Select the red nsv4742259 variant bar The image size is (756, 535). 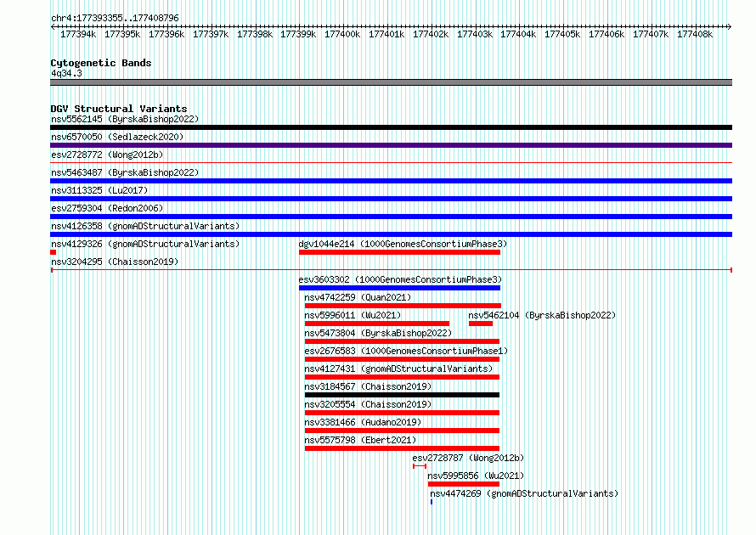(403, 306)
